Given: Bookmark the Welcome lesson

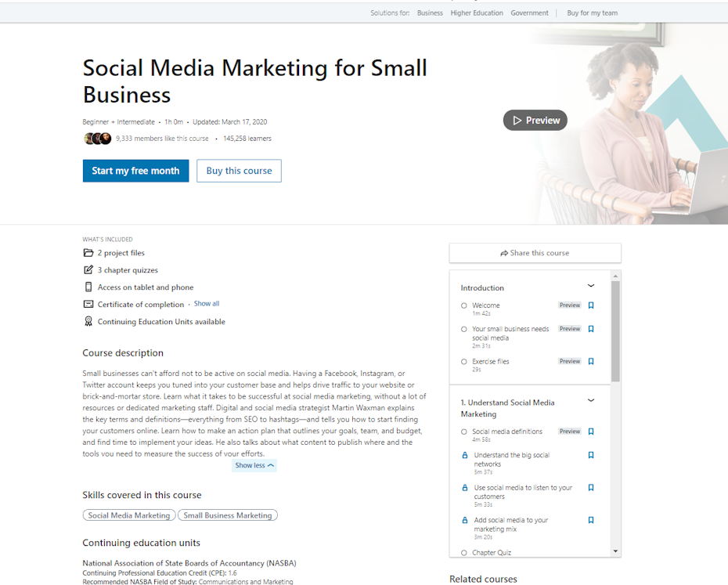Looking at the screenshot, I should point(591,305).
